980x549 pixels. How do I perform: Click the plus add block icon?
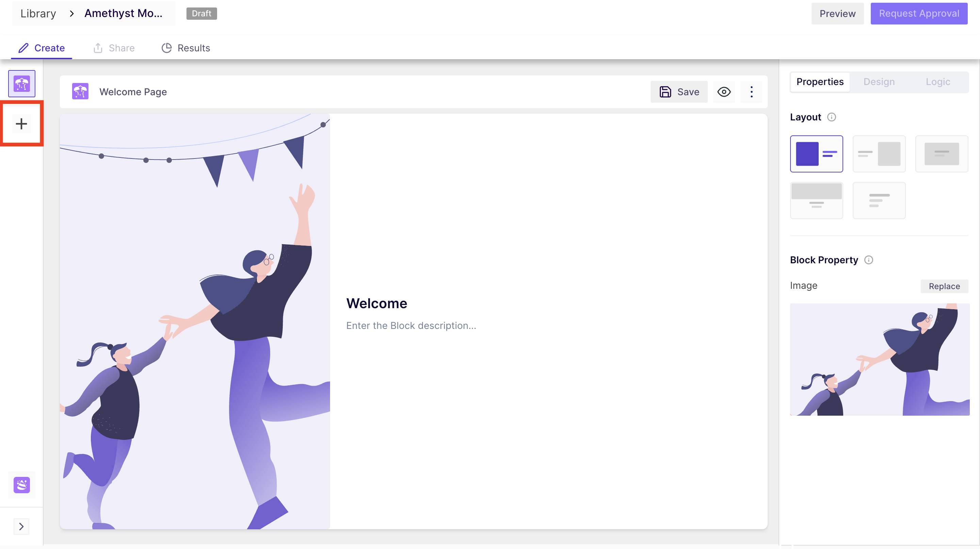coord(21,123)
